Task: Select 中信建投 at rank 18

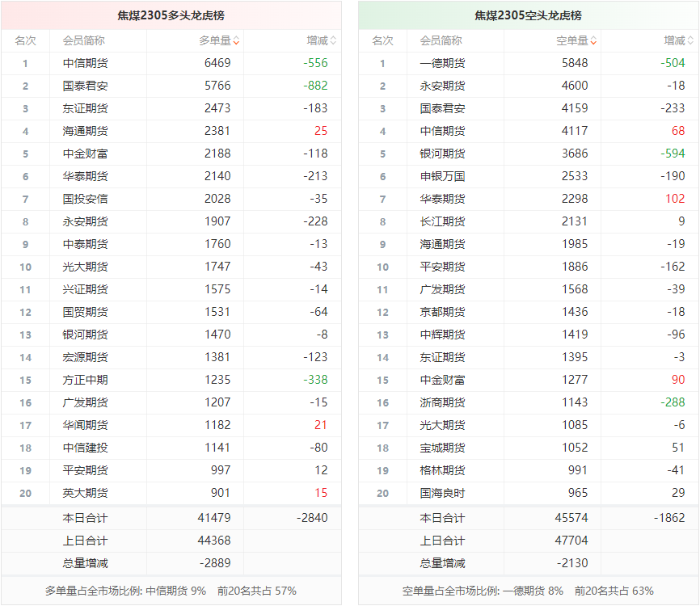Action: (85, 448)
